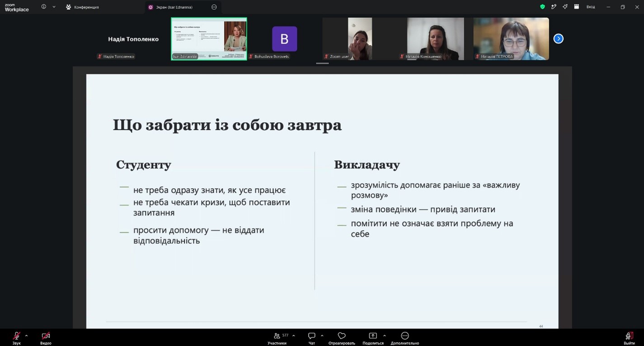Click the Студенту column heading
644x346 pixels.
click(144, 165)
